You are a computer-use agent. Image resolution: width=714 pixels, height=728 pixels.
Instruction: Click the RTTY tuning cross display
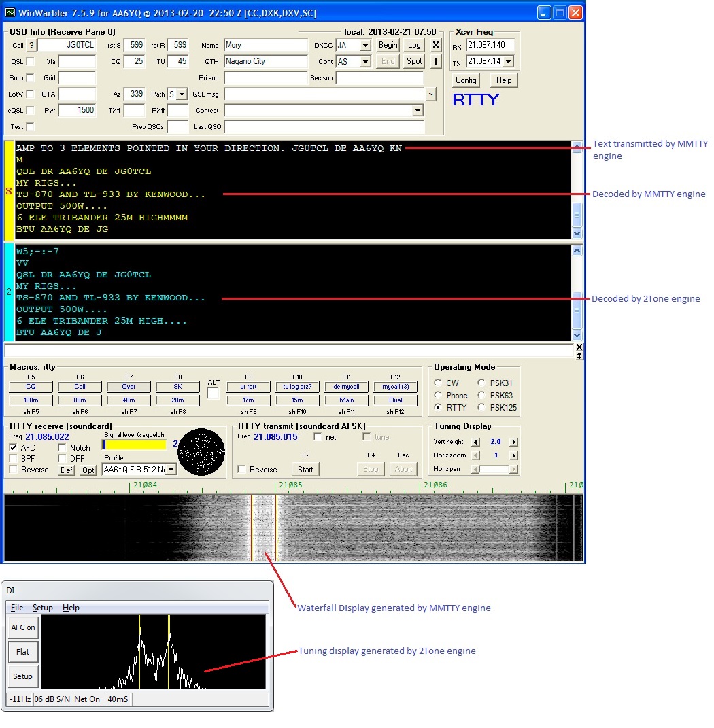pos(201,452)
